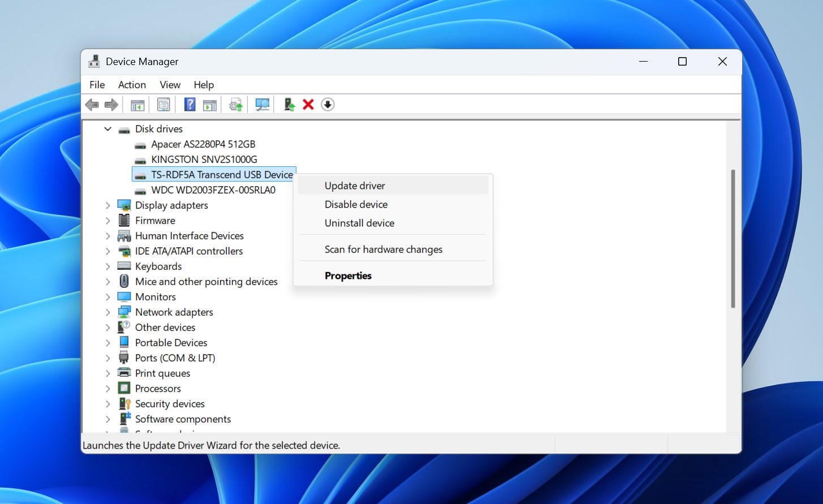This screenshot has height=504, width=823.
Task: Click the Display adapters category icon
Action: tap(124, 205)
